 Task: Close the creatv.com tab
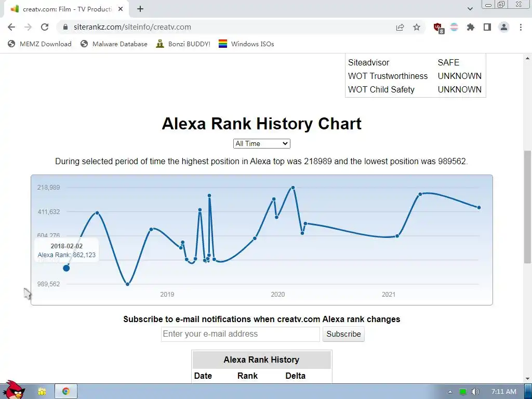click(121, 9)
